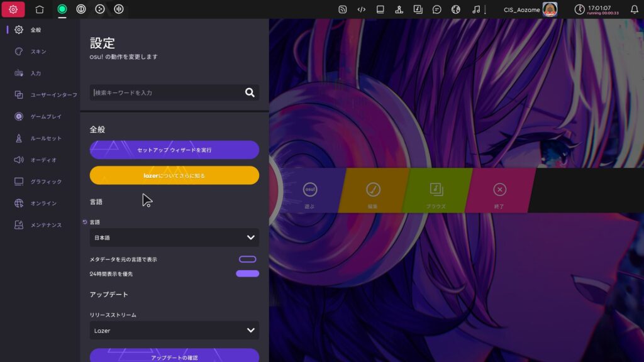Open the globe dashboard icon
This screenshot has width=644, height=362.
pos(456,9)
